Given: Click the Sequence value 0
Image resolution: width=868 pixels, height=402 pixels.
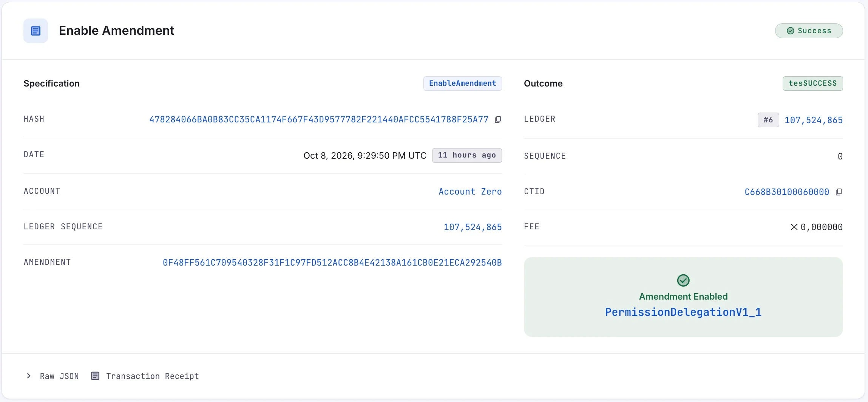Looking at the screenshot, I should tap(840, 156).
